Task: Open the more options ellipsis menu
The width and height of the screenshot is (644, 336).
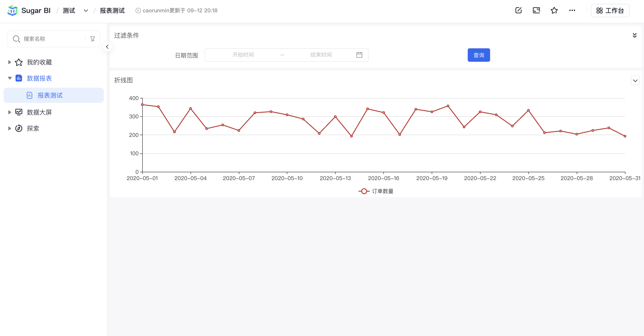Action: click(x=572, y=10)
